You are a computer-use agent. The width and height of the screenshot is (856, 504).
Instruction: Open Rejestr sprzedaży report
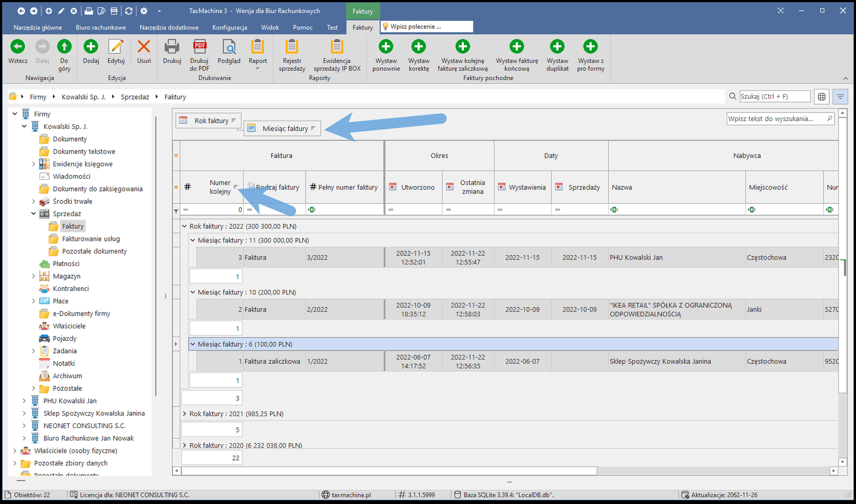(292, 48)
